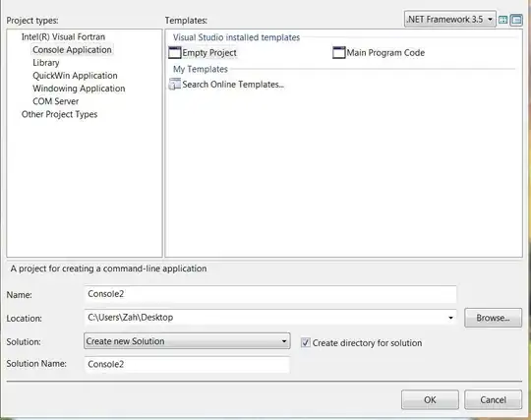Switch to large icons view
The image size is (531, 420).
tap(503, 20)
